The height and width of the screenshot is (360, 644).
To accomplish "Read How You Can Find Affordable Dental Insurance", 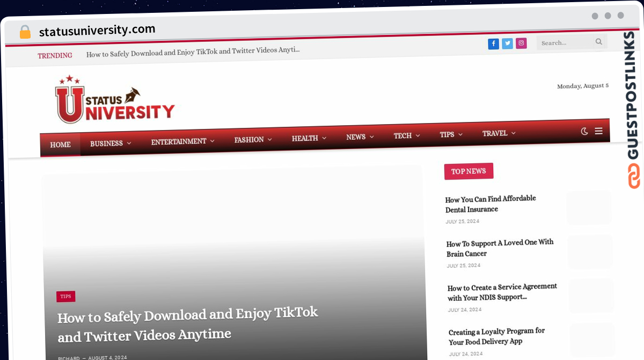I will point(491,204).
